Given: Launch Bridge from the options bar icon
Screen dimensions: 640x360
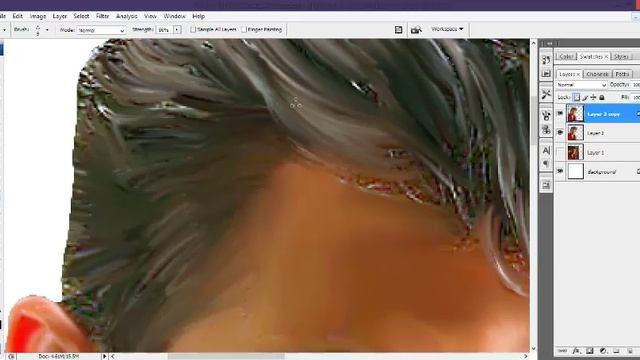Looking at the screenshot, I should tap(416, 29).
